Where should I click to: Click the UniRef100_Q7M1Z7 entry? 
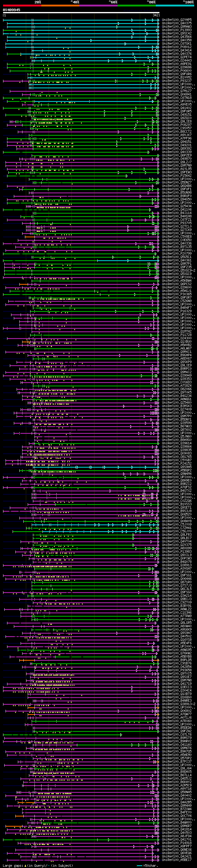tap(177, 91)
